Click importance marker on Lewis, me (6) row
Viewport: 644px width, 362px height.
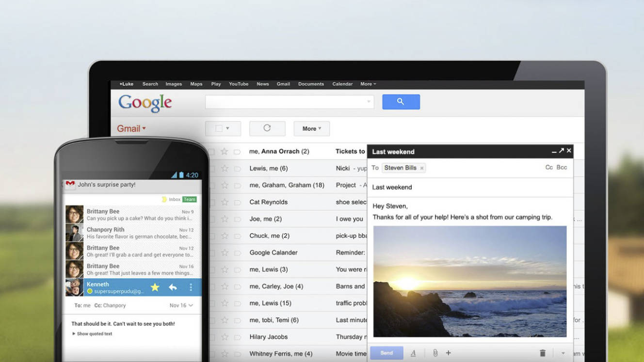(237, 169)
